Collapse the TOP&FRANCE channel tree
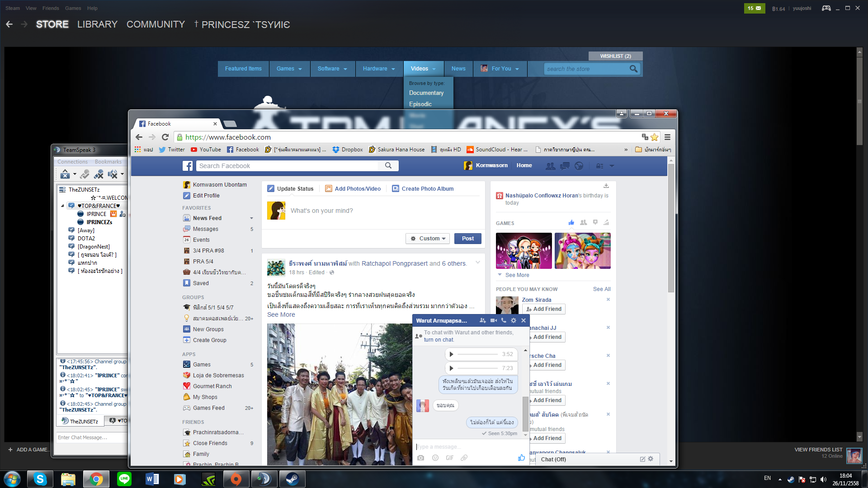The image size is (868, 488). coord(63,206)
